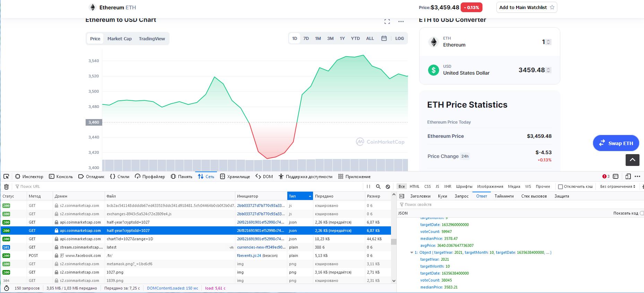The image size is (644, 293).
Task: Click the scroll-to-top arrow button
Action: point(632,160)
